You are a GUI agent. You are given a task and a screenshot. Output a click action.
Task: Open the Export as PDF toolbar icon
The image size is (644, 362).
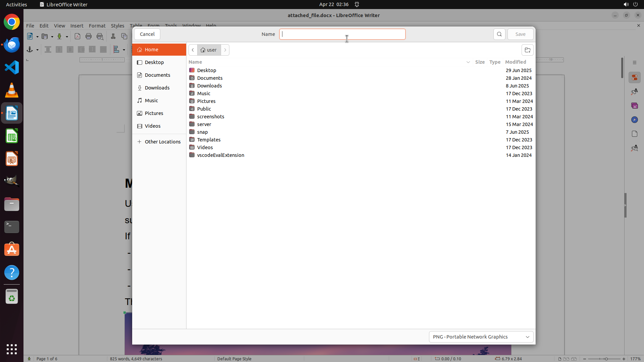pos(77,36)
